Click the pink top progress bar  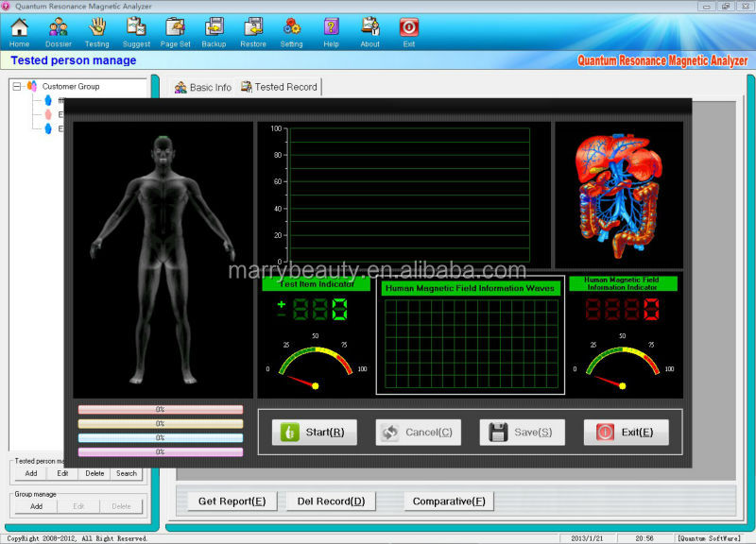tap(160, 410)
